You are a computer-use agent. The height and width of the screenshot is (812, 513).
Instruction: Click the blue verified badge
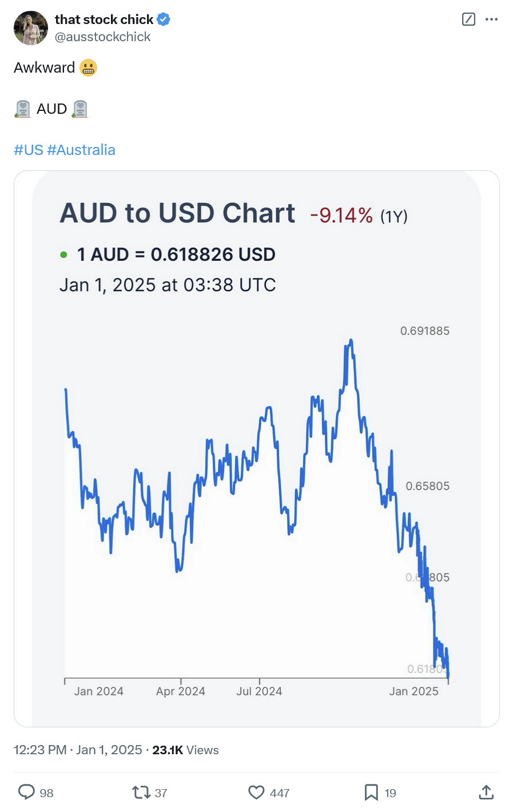(x=164, y=19)
